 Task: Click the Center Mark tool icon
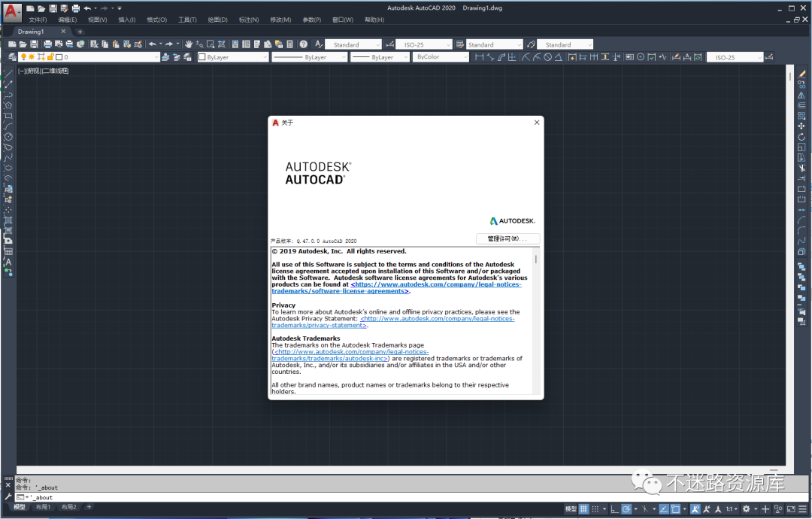[641, 57]
